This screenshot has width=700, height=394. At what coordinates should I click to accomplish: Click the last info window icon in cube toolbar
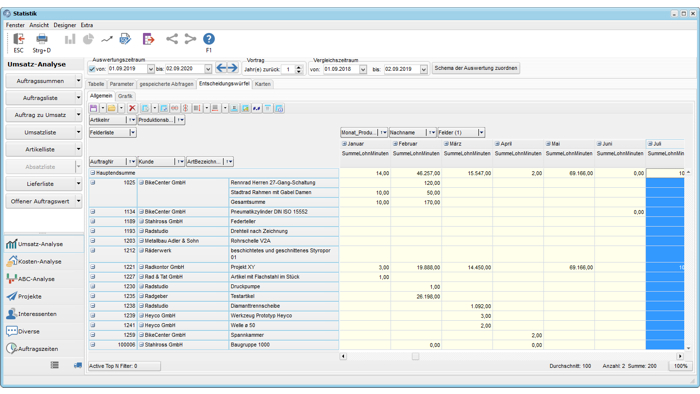pos(279,108)
